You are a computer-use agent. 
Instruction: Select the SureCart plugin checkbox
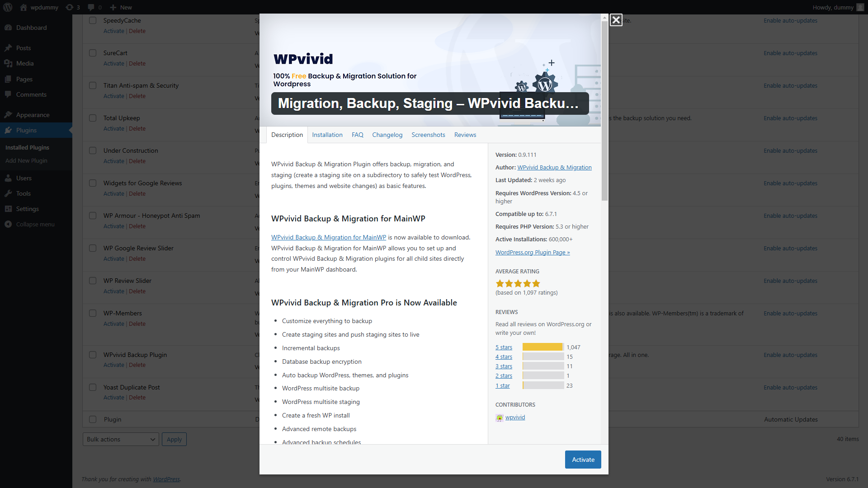point(93,53)
